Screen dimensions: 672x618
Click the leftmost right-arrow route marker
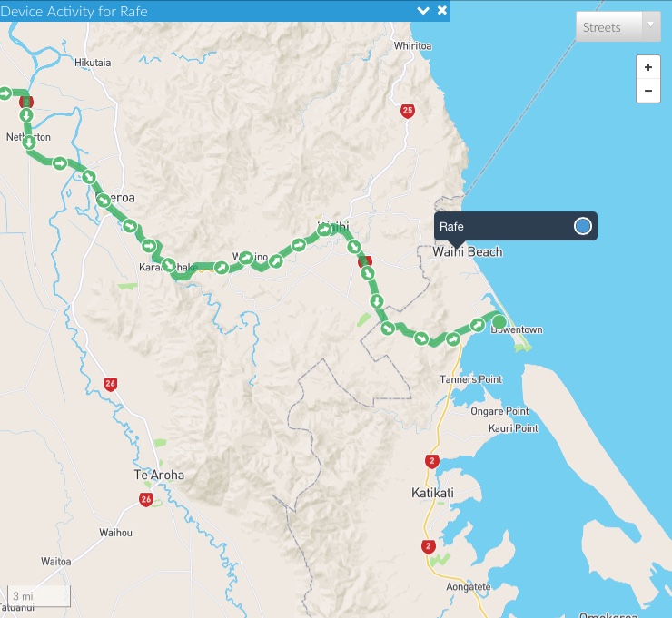[x=5, y=93]
